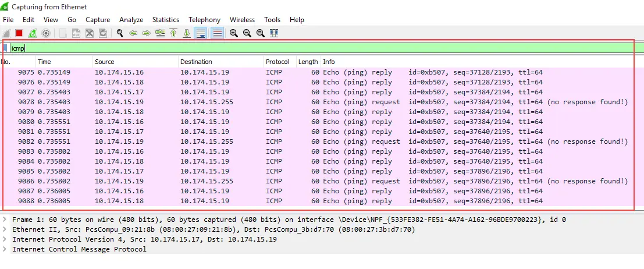Reset zoom to normal size icon

point(261,33)
